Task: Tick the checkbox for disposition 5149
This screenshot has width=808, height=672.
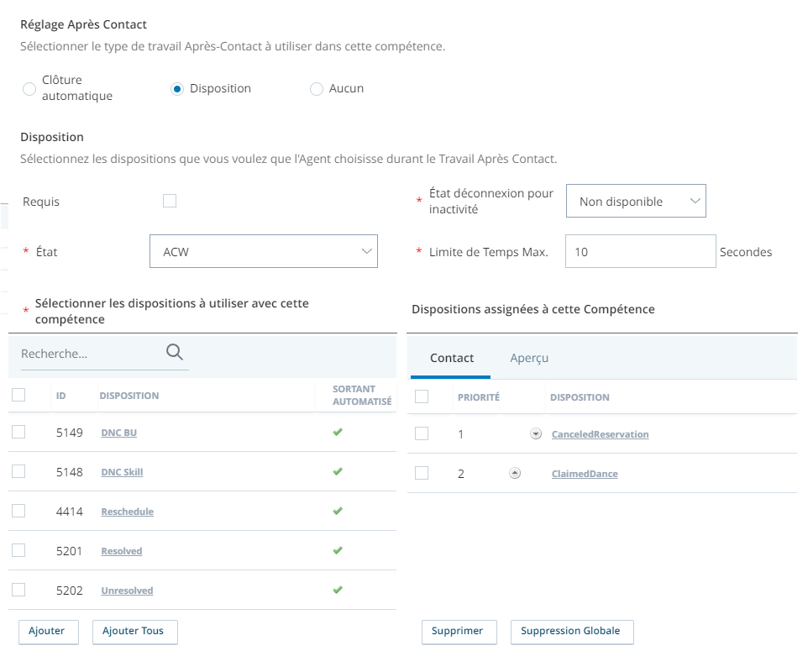Action: coord(18,432)
